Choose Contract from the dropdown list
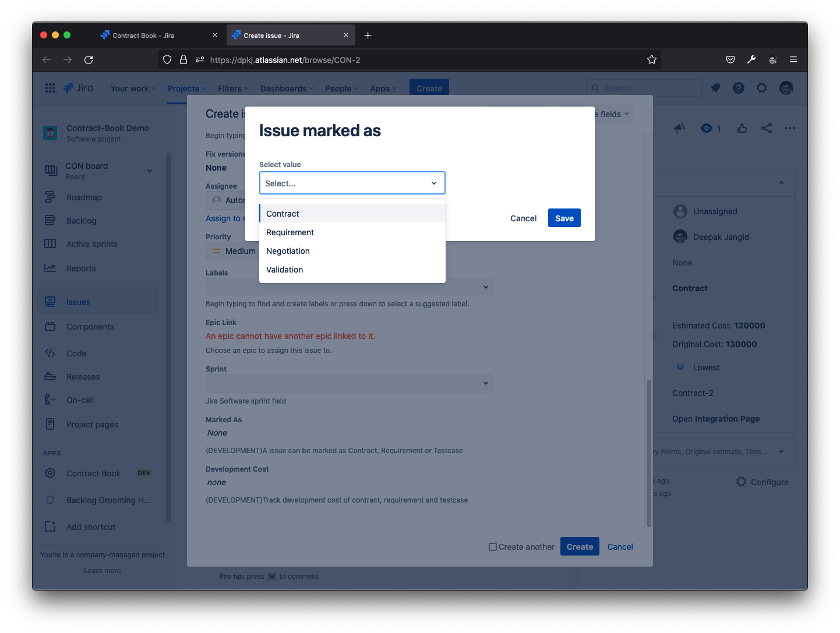Viewport: 840px width, 633px height. (x=352, y=214)
